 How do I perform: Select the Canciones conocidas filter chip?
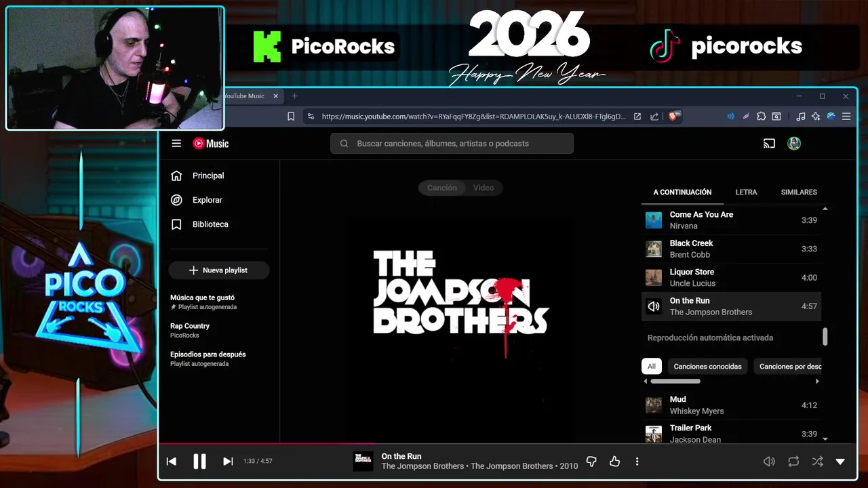707,367
